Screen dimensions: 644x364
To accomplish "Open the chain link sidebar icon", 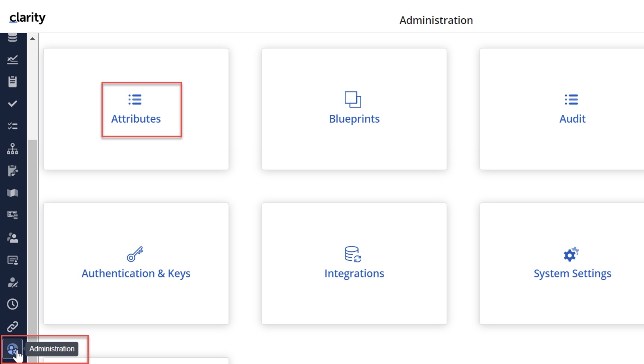I will coord(13,327).
